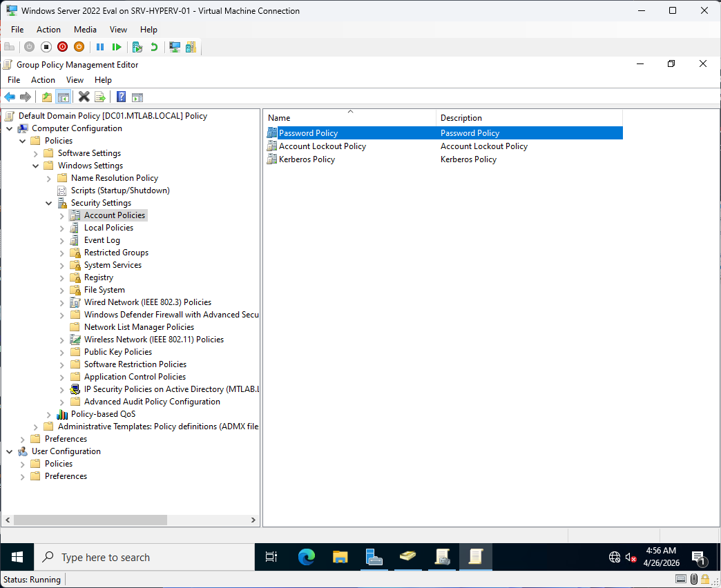Click the Revert green arrow icon

click(154, 47)
